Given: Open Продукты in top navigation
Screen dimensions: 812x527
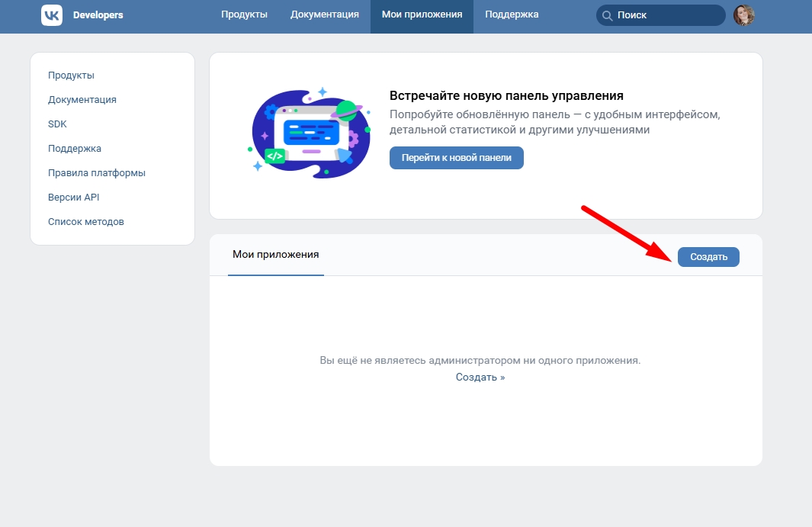Looking at the screenshot, I should click(245, 14).
